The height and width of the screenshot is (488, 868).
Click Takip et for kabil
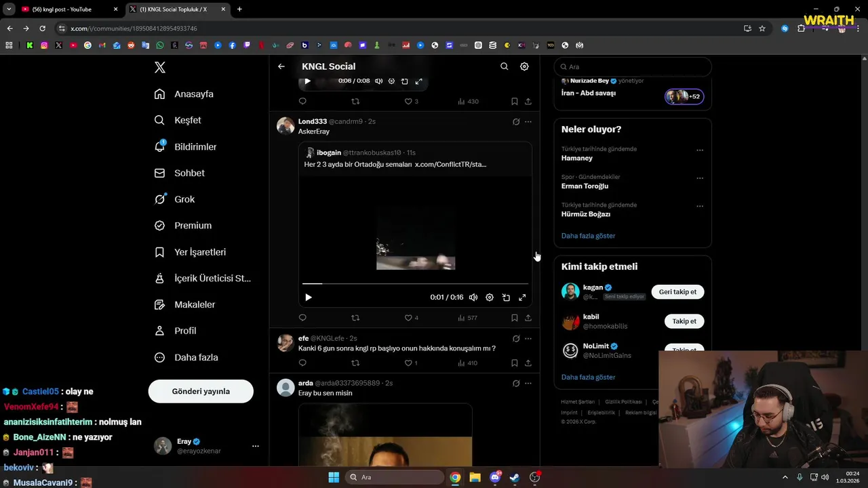(684, 321)
